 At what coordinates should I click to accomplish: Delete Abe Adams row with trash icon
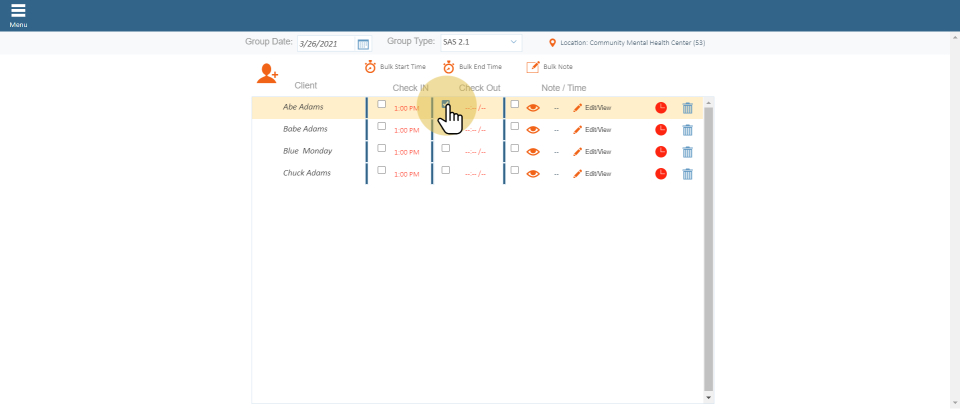point(687,107)
